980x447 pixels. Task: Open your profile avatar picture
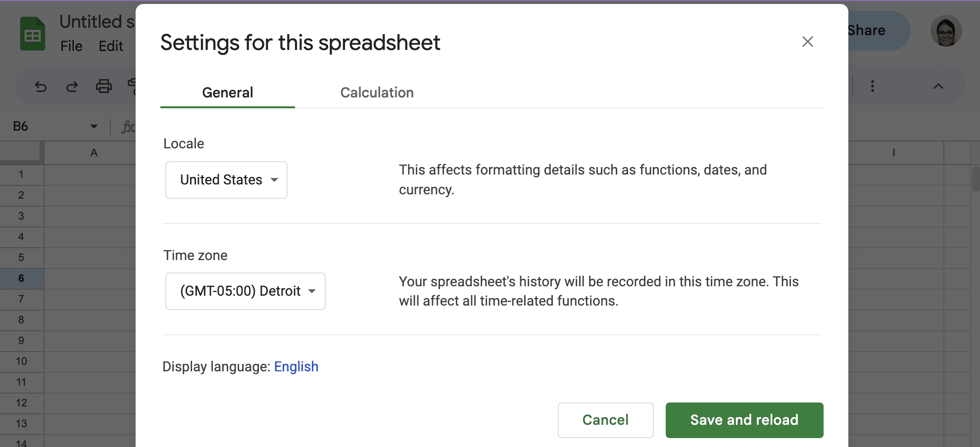(x=946, y=31)
